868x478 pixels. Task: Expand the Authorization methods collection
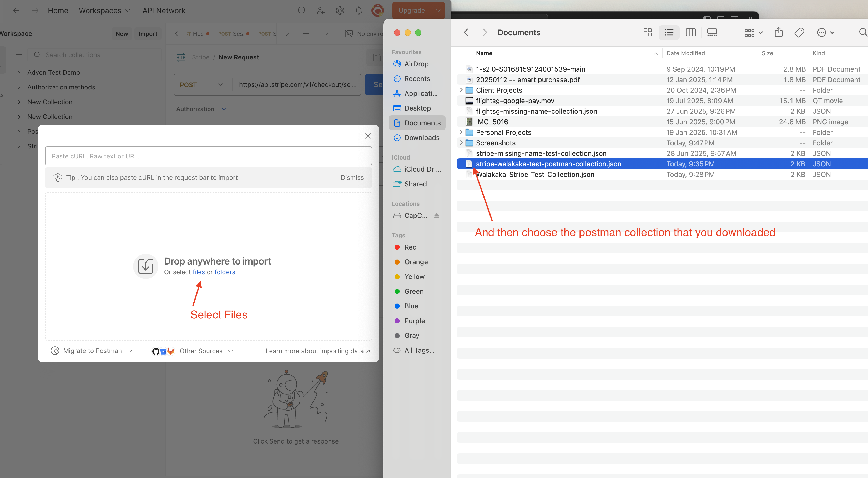point(19,87)
